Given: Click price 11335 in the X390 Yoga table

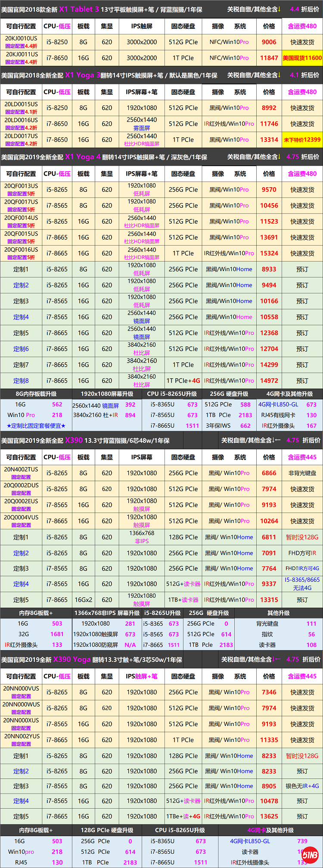Looking at the screenshot, I should [269, 740].
